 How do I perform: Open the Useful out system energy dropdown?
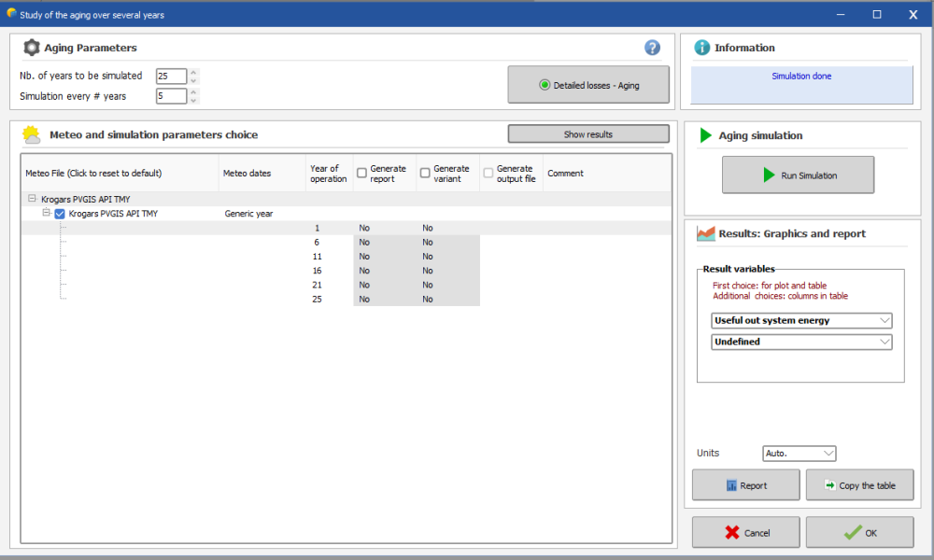(x=800, y=320)
